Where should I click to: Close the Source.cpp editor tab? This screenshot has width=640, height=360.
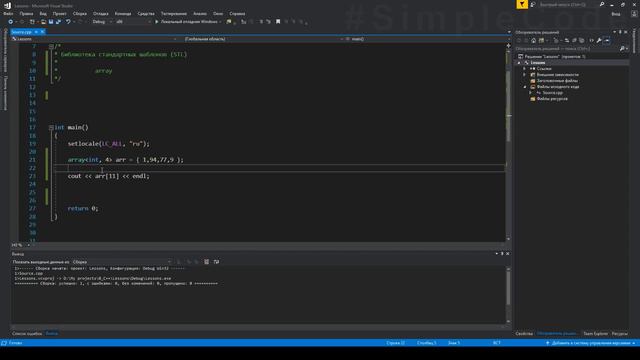point(42,32)
